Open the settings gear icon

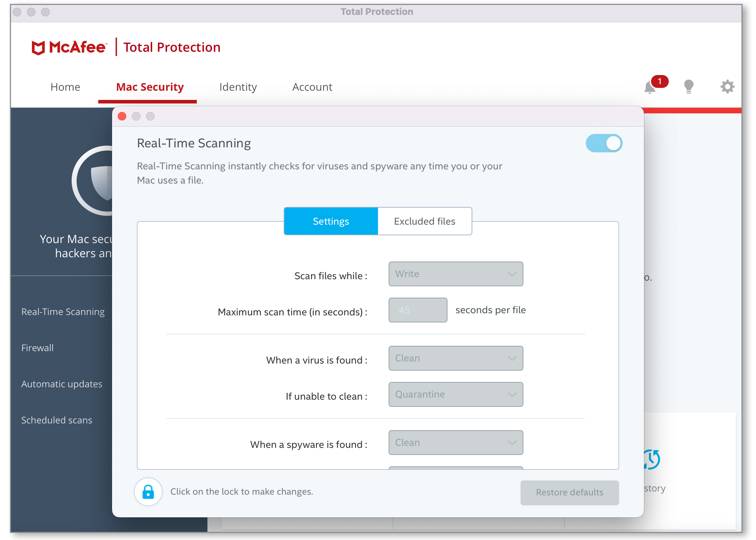[x=728, y=86]
